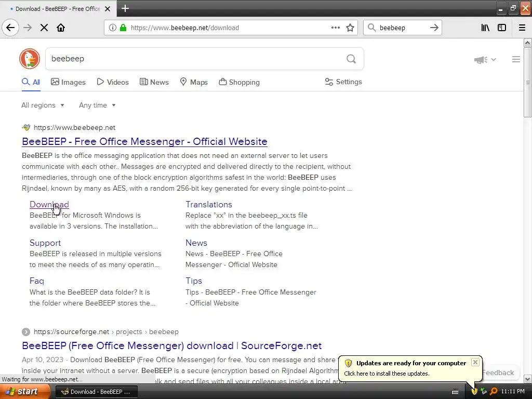Click the DuckDuckGo duck logo

point(30,59)
